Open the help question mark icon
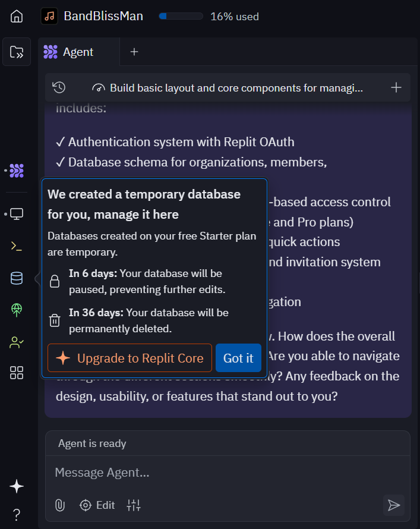The image size is (420, 529). pyautogui.click(x=17, y=515)
